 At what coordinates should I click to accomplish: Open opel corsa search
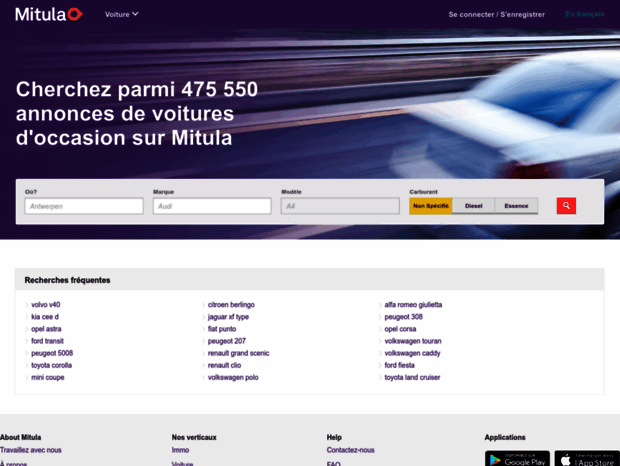click(400, 329)
